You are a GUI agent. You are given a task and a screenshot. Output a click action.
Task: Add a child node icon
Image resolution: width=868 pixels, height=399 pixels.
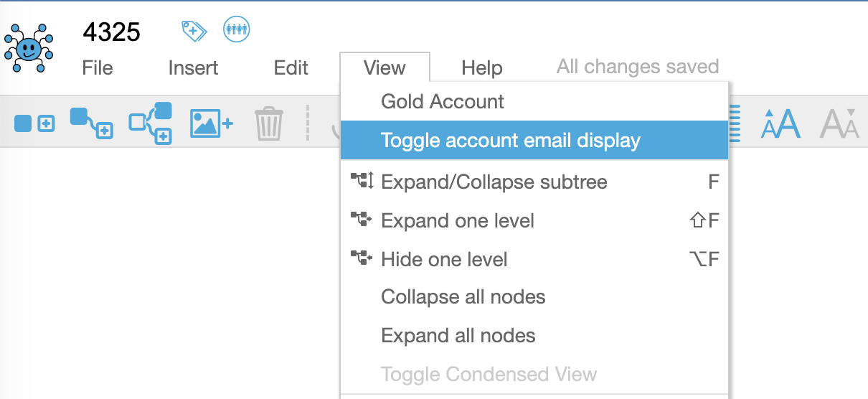click(91, 123)
